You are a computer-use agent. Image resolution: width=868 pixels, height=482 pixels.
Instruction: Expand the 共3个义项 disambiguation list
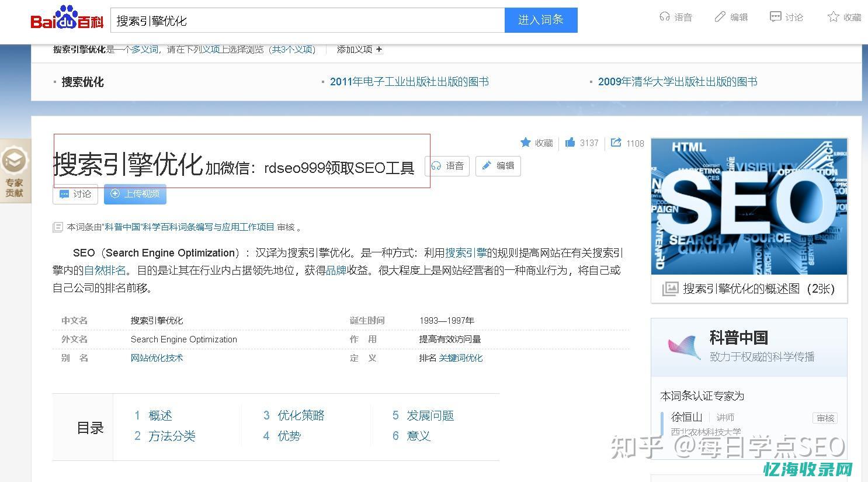click(x=292, y=50)
